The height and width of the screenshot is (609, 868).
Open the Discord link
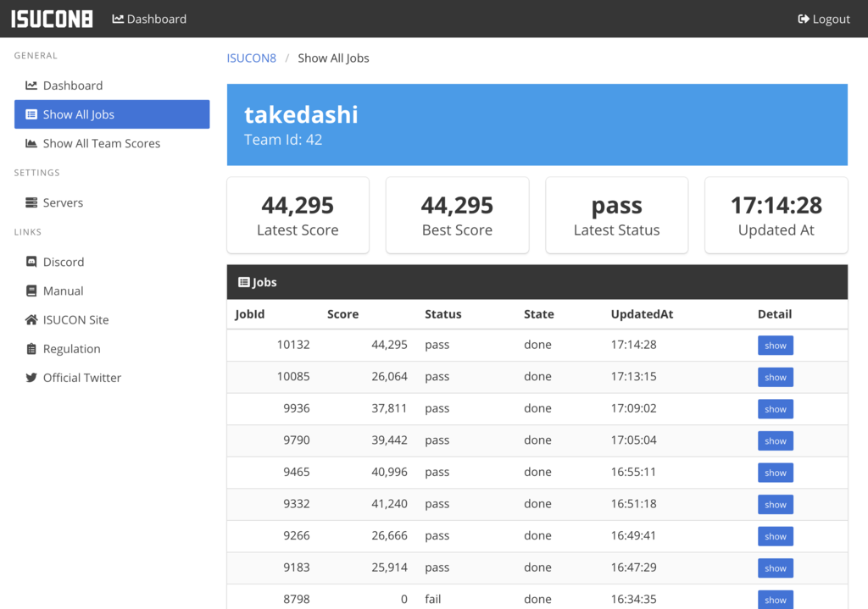[112, 262]
